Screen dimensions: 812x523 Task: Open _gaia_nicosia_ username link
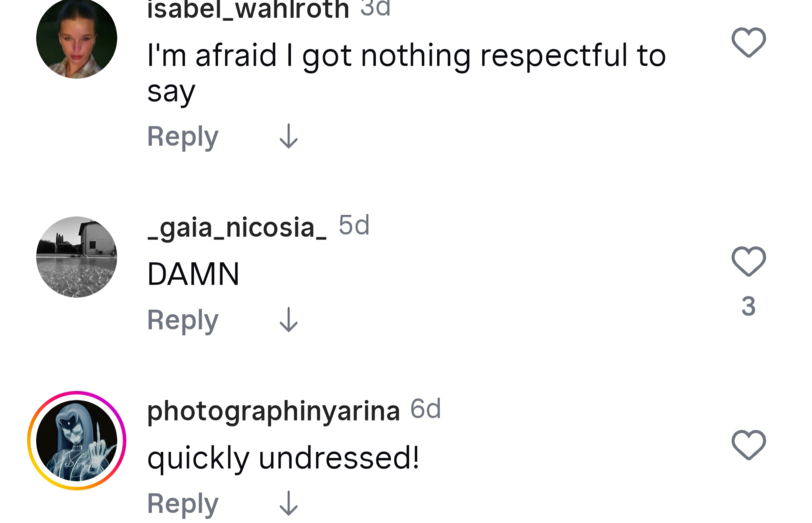click(237, 228)
